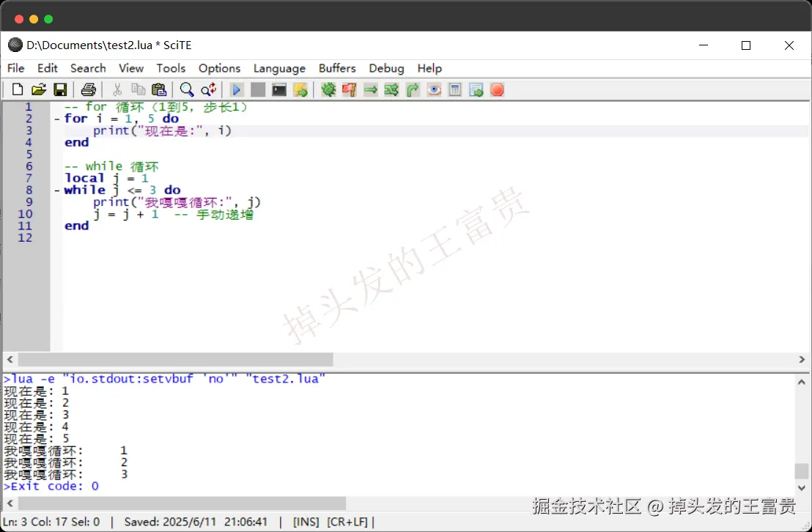This screenshot has height=532, width=812.
Task: Collapse the for loop code fold
Action: click(x=56, y=118)
